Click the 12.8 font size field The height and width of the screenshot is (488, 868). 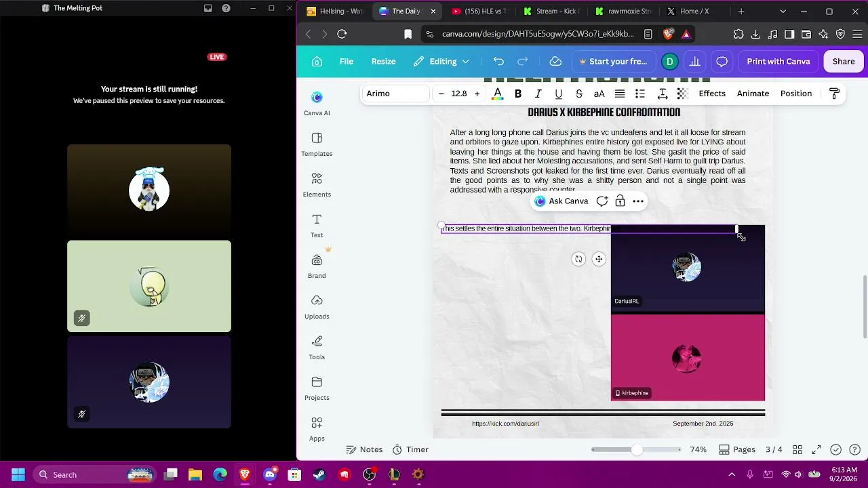coord(459,94)
